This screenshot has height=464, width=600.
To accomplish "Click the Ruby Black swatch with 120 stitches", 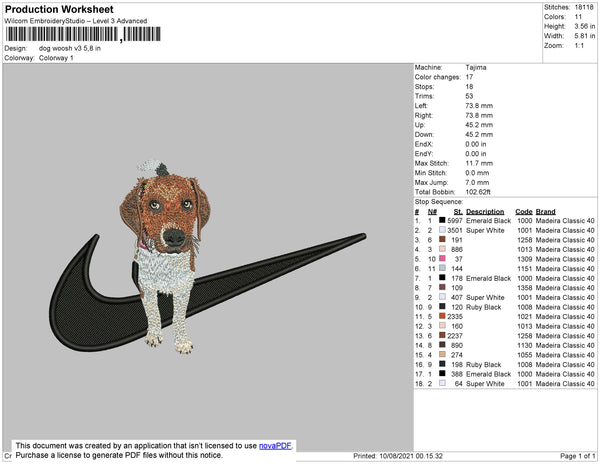I will pos(442,306).
